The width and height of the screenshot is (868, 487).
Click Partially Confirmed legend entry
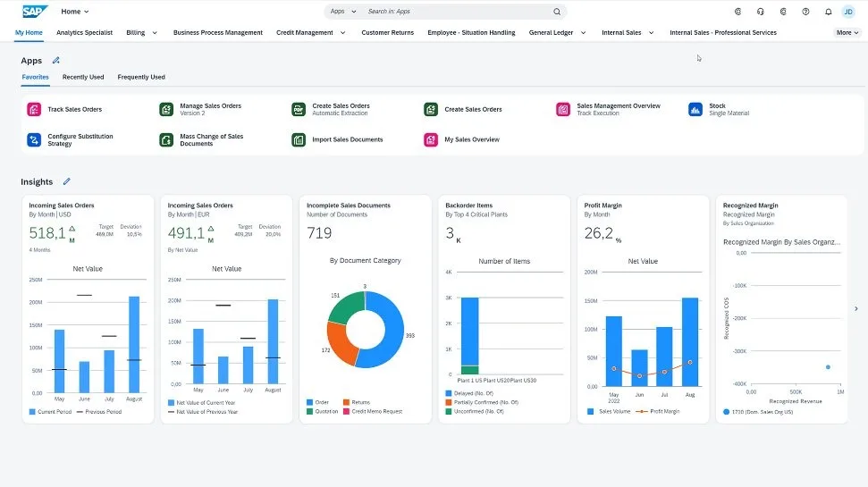(x=482, y=402)
